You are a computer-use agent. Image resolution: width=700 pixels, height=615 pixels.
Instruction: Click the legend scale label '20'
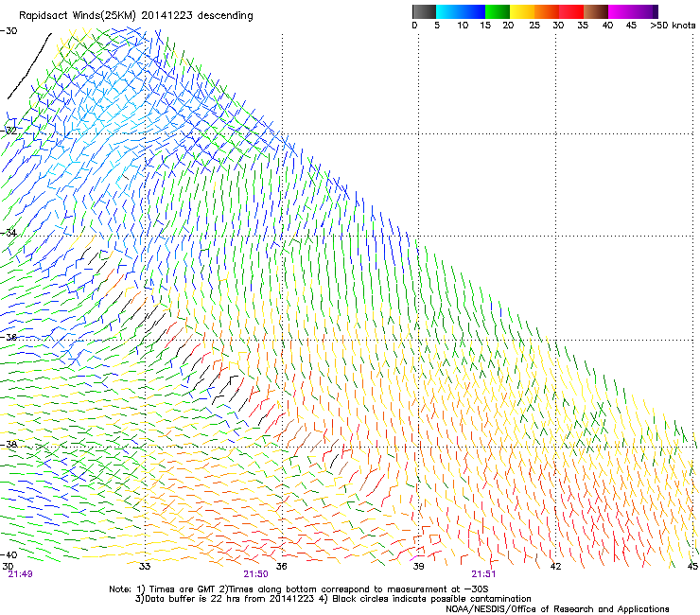click(x=508, y=26)
